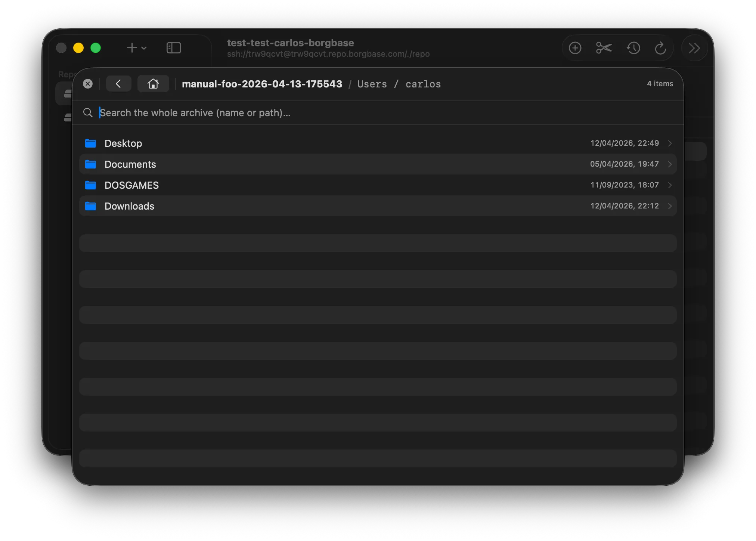756x541 pixels.
Task: Click the back chevron to go up
Action: point(118,83)
